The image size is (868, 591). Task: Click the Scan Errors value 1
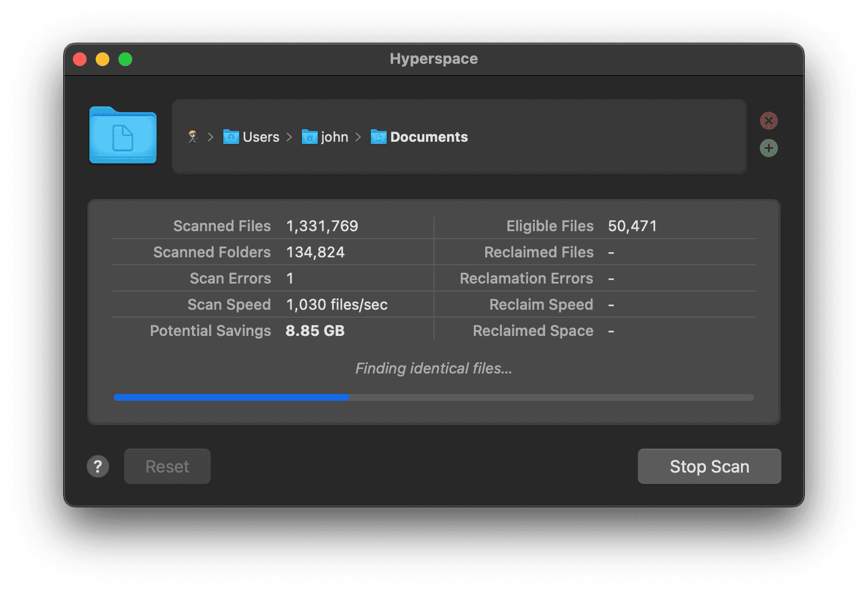290,278
